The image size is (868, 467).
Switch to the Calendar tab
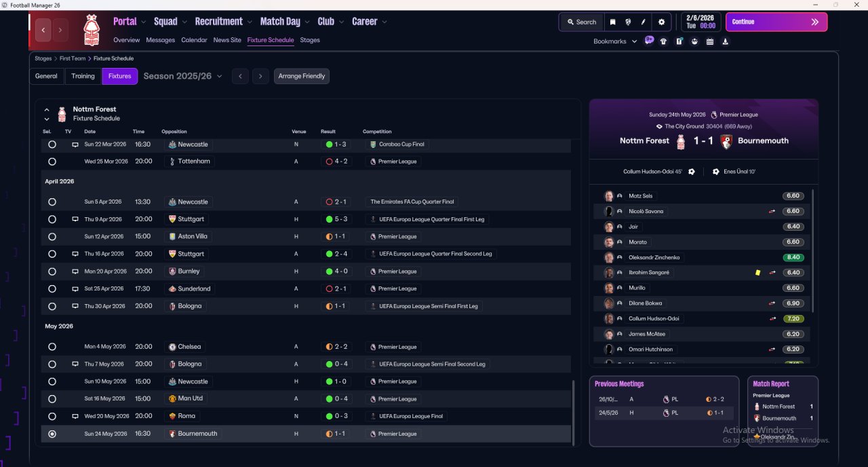click(194, 40)
